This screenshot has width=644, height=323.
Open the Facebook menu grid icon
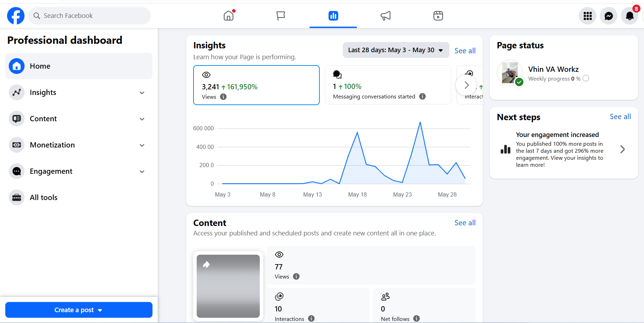[x=588, y=16]
